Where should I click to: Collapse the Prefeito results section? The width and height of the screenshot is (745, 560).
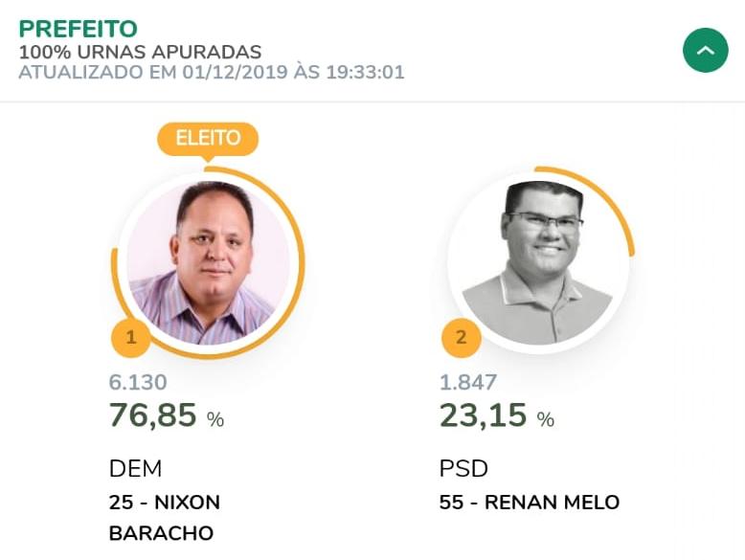(705, 51)
